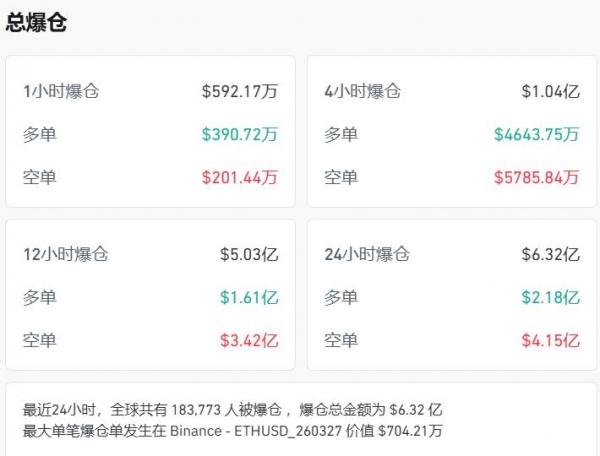Select the 24小时爆仓 card label
The width and height of the screenshot is (600, 456).
click(x=367, y=254)
